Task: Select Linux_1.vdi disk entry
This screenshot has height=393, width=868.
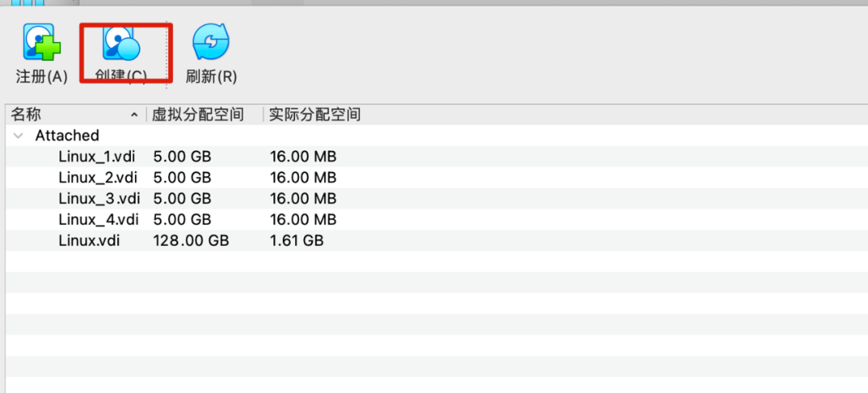Action: (x=97, y=157)
